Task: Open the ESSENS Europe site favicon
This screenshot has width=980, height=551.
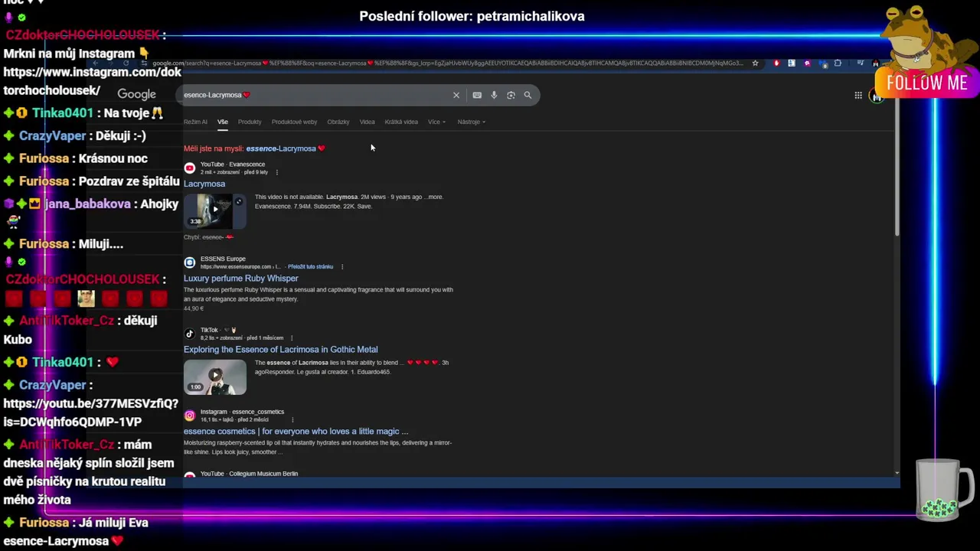Action: [189, 262]
